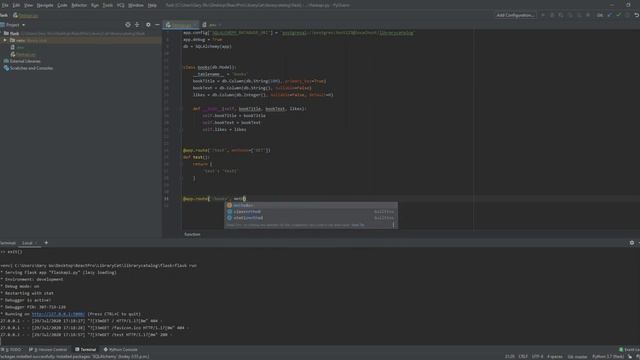
Task: Click the CRLF line separator widget
Action: pos(523,357)
